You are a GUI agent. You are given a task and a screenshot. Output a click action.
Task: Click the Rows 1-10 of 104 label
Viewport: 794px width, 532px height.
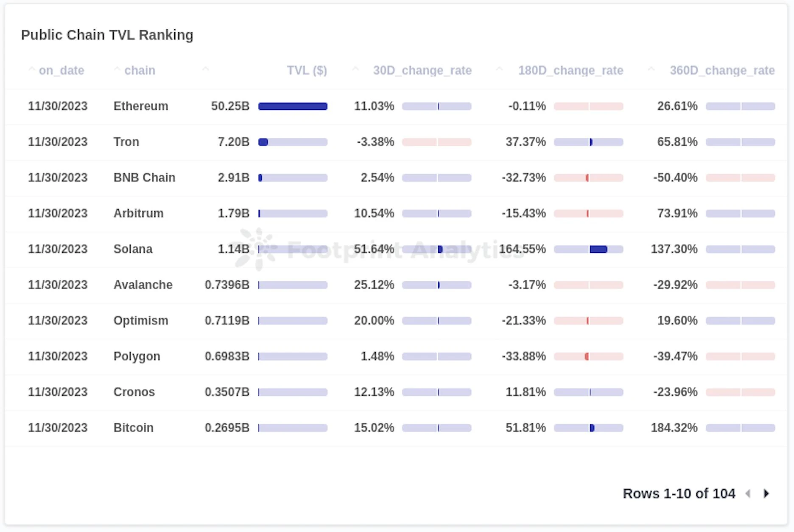click(x=679, y=493)
